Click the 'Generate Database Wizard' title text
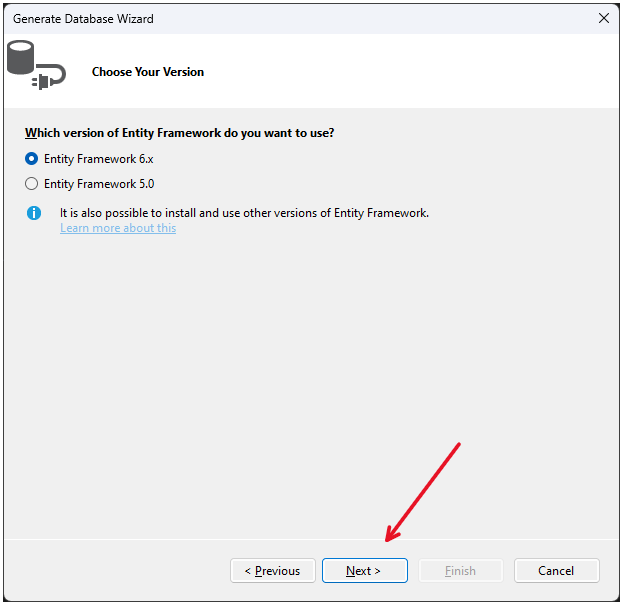 point(83,19)
